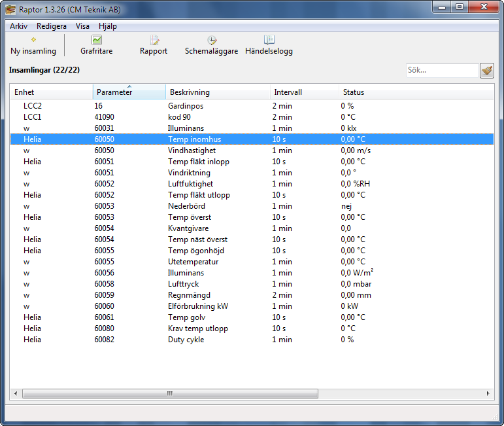Select the Illuminans row with parameter 60056
The image size is (504, 426).
coord(252,273)
